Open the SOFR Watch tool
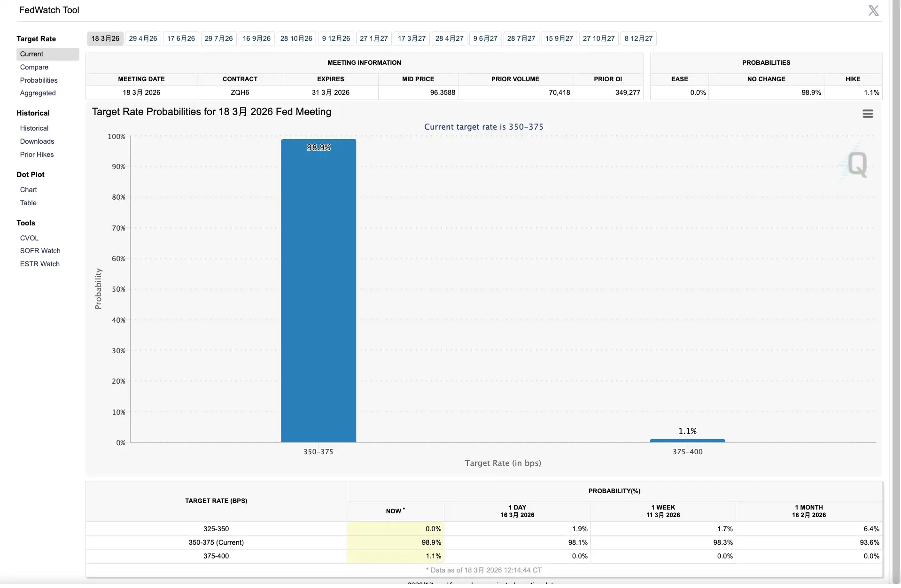Image resolution: width=901 pixels, height=588 pixels. [40, 251]
